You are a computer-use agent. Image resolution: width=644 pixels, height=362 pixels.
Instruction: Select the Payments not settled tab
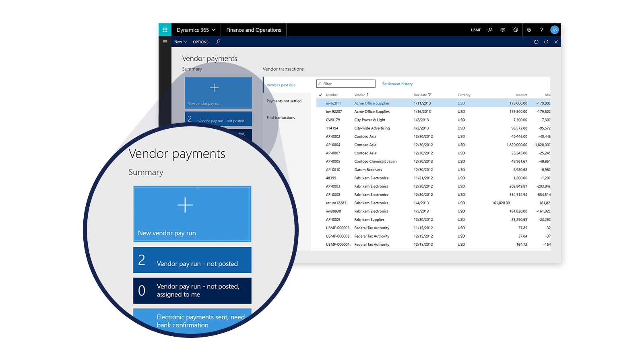click(284, 101)
